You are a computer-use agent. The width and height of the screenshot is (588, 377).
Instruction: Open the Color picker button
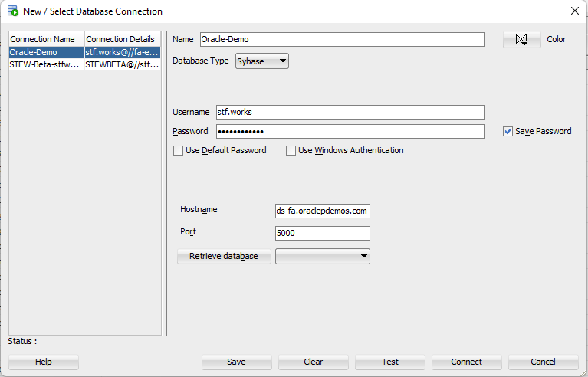pyautogui.click(x=521, y=40)
